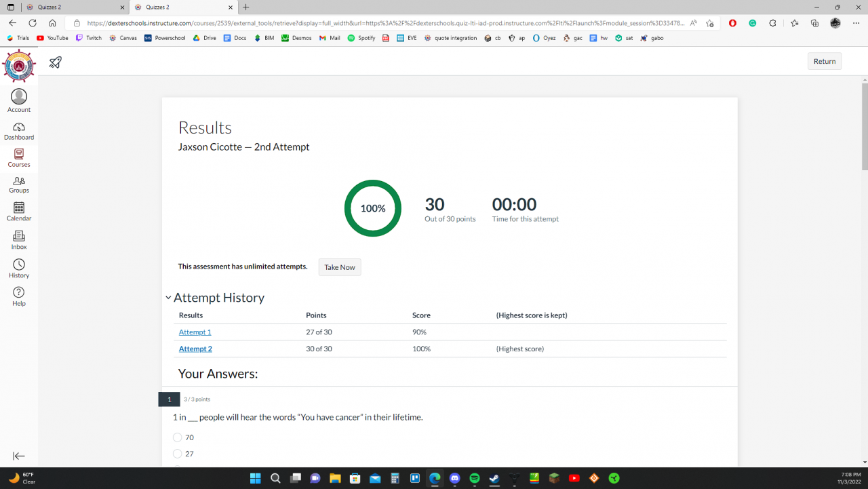Open a new browser tab
Screen dimensions: 868x489
245,7
